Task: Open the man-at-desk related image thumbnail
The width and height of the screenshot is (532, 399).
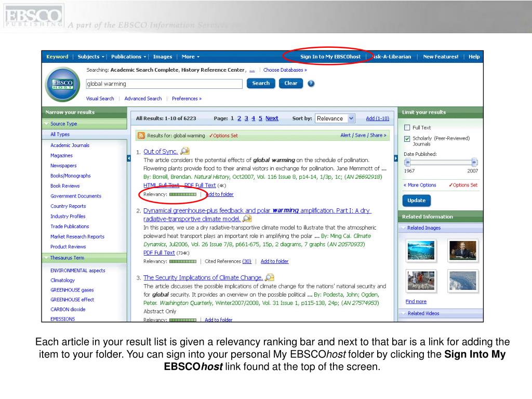Action: coord(463,251)
